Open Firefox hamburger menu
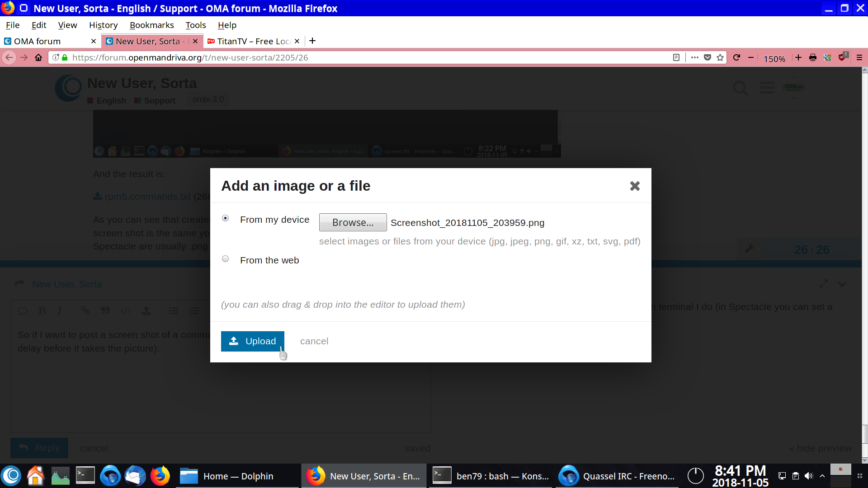Viewport: 868px width, 488px height. [x=859, y=57]
